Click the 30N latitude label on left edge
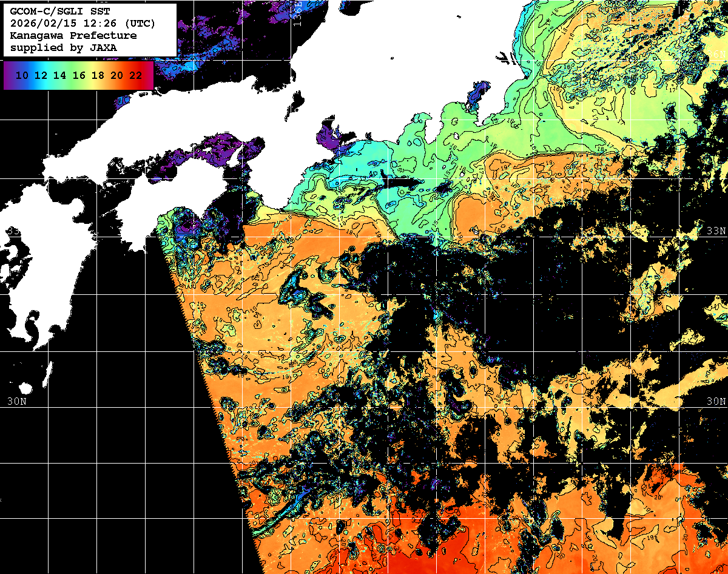 tap(17, 401)
